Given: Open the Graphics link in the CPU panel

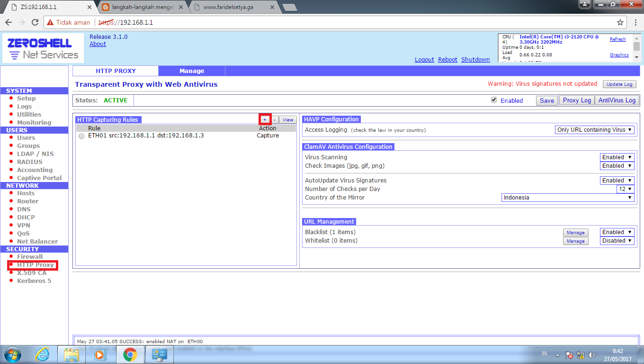Looking at the screenshot, I should (619, 55).
